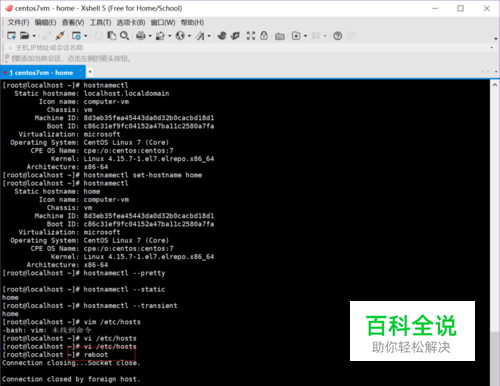This screenshot has width=500, height=386.
Task: Open the 选项卡(B) menu
Action: [131, 23]
